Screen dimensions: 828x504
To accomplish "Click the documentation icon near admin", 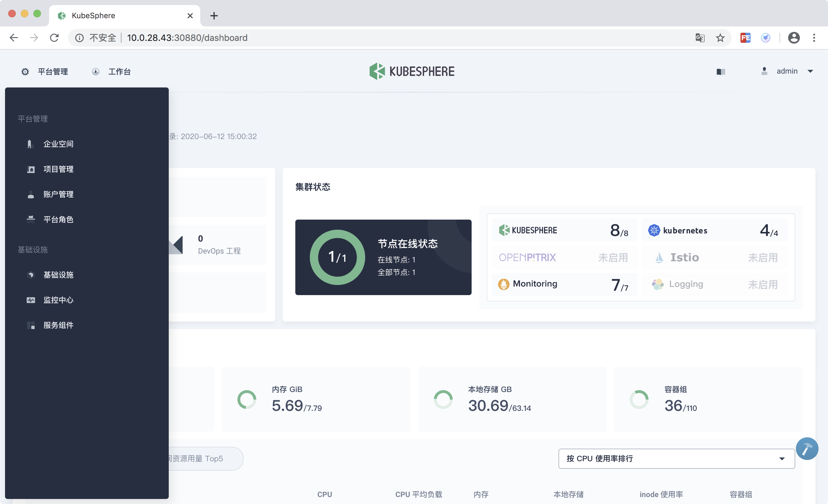I will [x=720, y=71].
